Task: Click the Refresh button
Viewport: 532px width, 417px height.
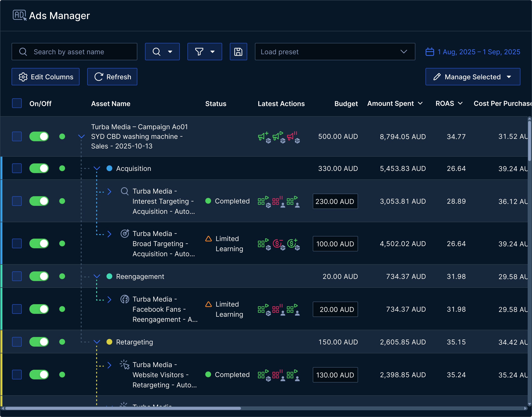Action: click(x=112, y=77)
